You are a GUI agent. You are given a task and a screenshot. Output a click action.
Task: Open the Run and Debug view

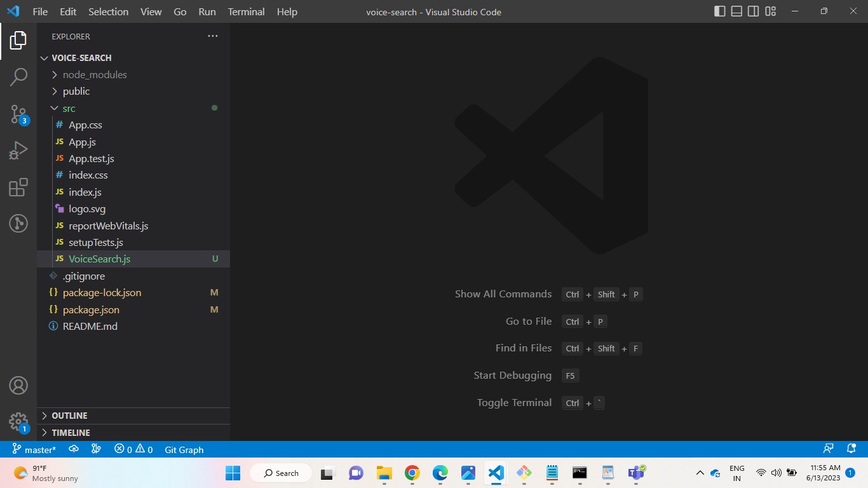(18, 151)
